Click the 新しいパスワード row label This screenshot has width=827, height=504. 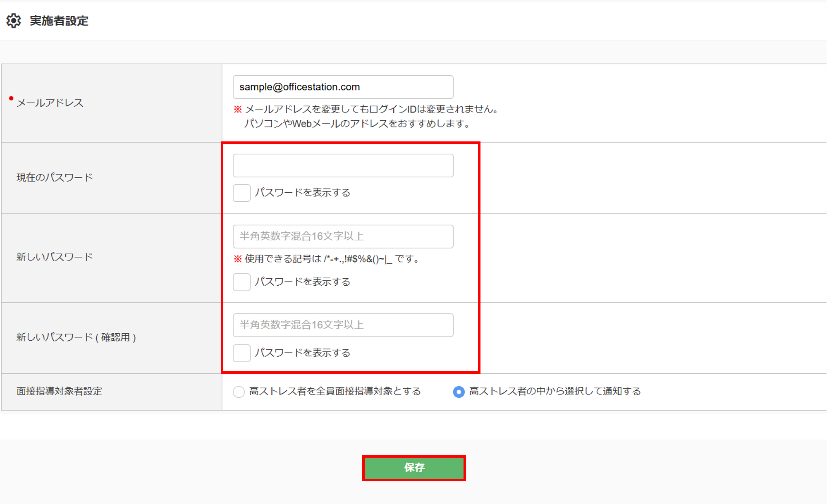pyautogui.click(x=55, y=257)
